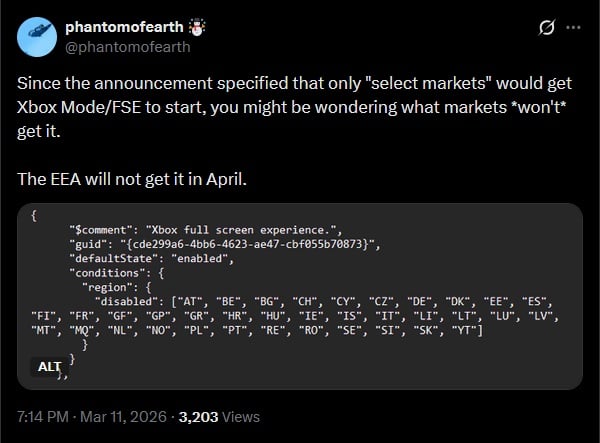Screen dimensions: 600x443
Task: Open the three-dot More options menu
Action: click(x=573, y=27)
